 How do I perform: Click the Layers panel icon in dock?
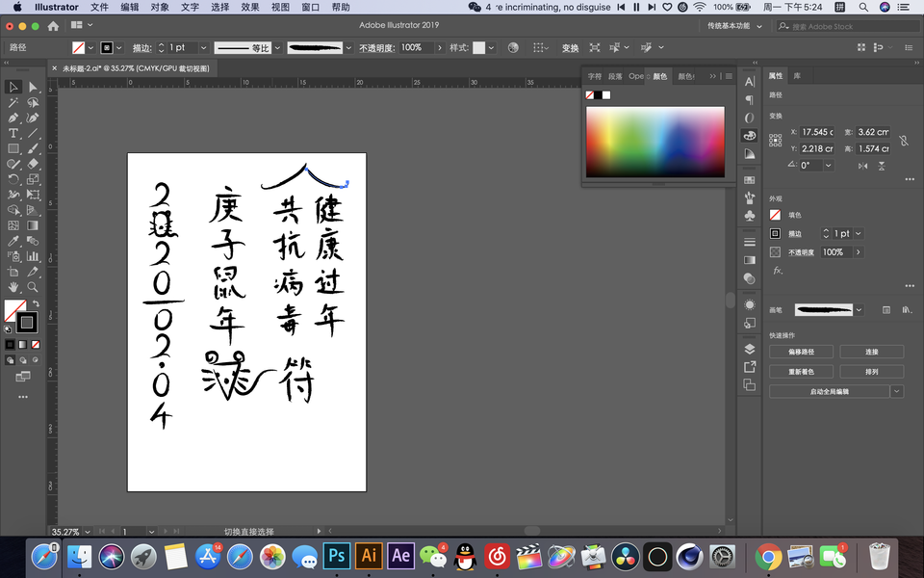[x=750, y=349]
